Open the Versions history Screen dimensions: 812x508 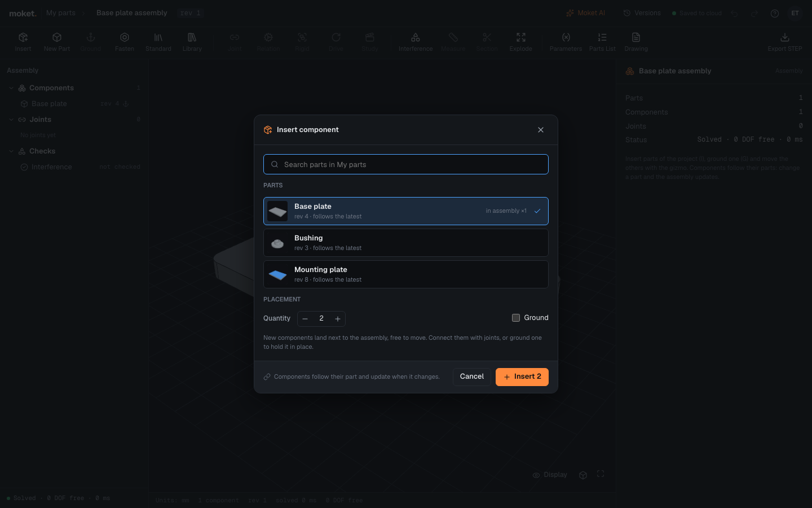point(642,13)
